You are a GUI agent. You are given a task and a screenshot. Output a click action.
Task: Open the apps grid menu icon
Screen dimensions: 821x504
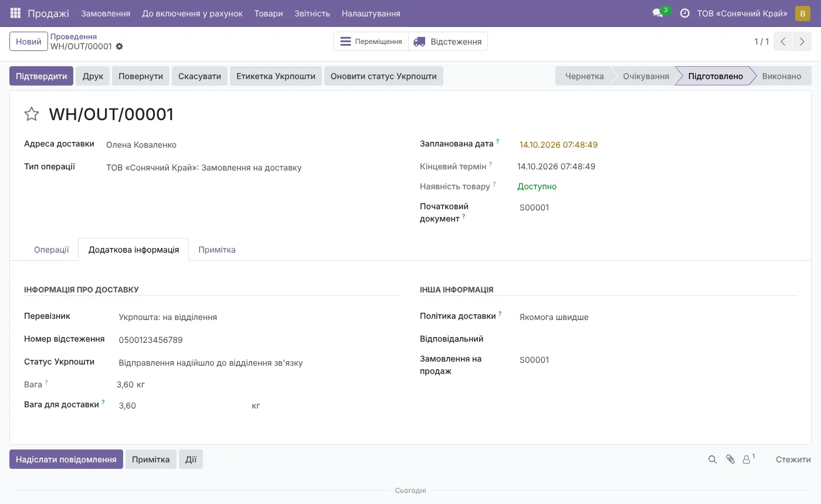[x=15, y=13]
